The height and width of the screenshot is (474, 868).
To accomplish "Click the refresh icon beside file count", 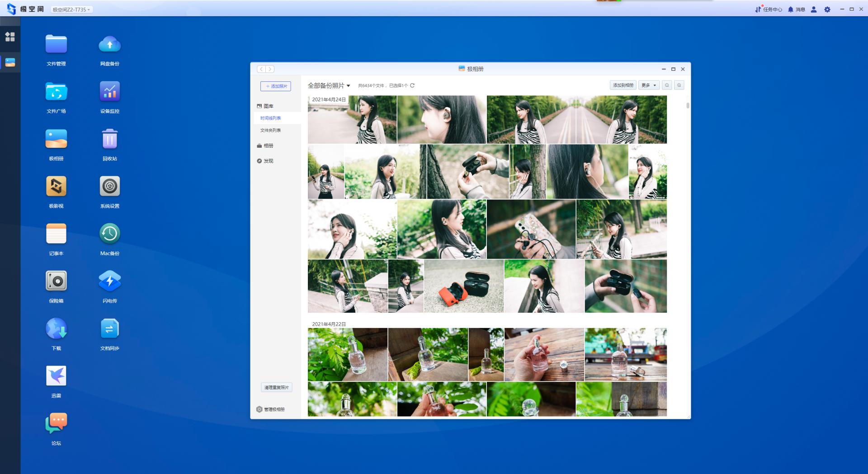I will point(412,85).
